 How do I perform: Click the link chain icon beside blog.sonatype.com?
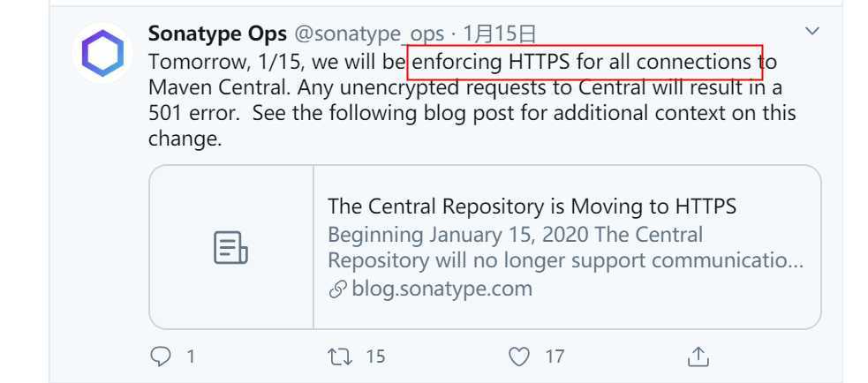pyautogui.click(x=337, y=289)
